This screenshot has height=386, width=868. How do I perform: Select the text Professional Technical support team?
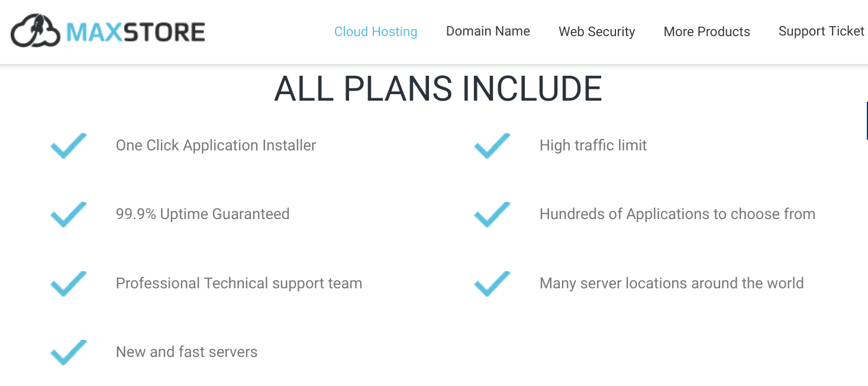coord(239,284)
